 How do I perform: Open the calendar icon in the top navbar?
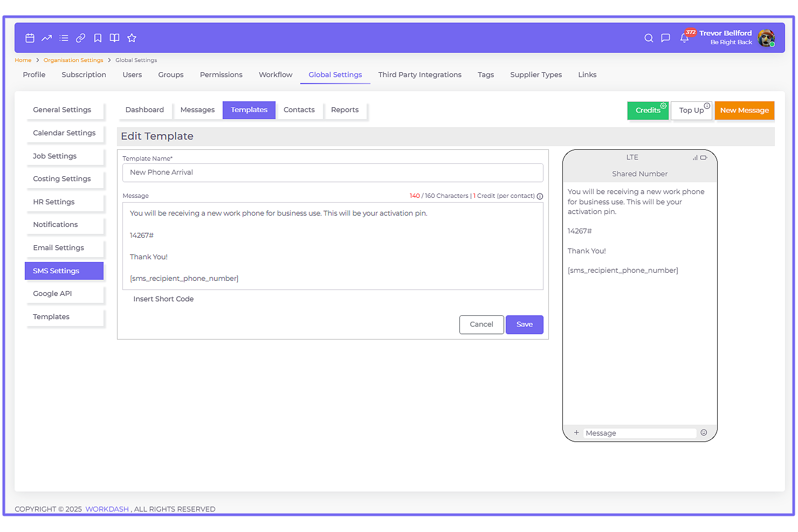tap(30, 38)
